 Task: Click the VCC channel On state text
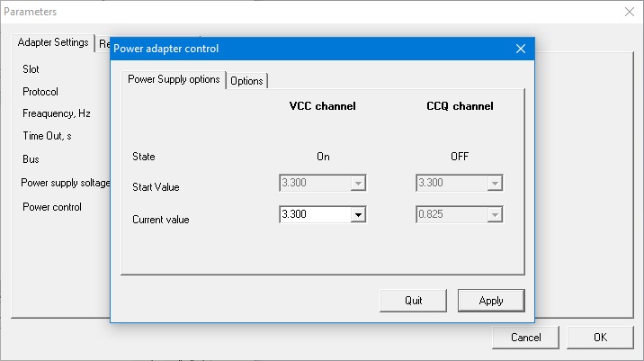pos(323,157)
